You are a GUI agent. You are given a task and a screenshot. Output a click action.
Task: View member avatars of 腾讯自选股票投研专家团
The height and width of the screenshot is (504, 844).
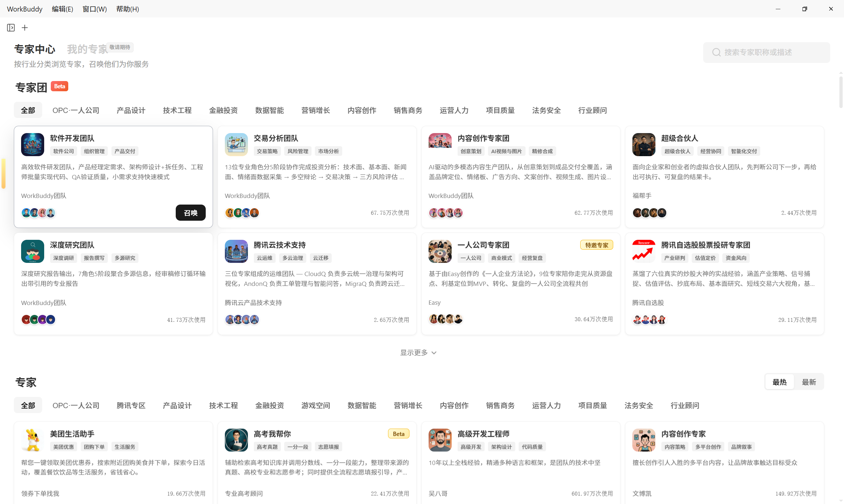[x=649, y=320]
